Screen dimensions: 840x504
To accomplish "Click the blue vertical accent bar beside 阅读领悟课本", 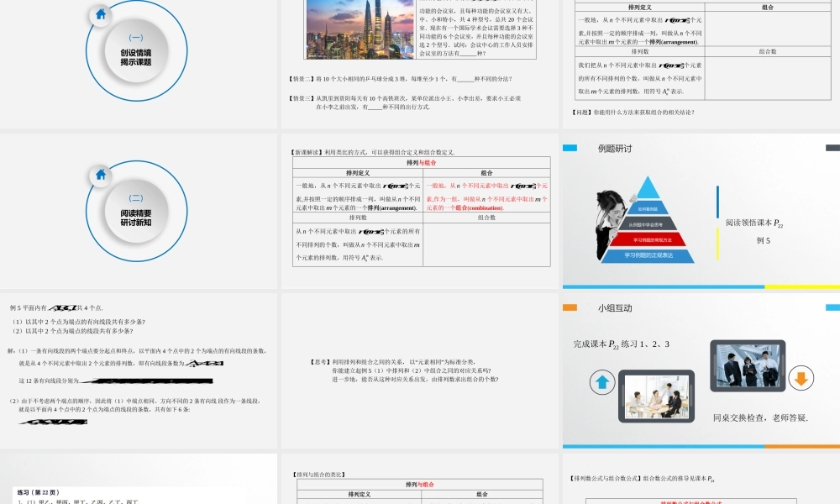I will pos(717,201).
